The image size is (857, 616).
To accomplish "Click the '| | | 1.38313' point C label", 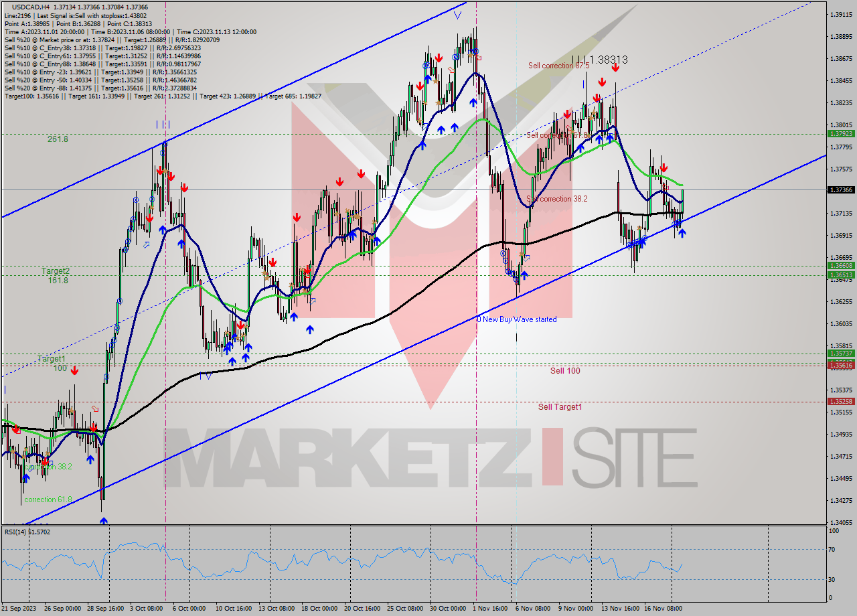I will (600, 60).
